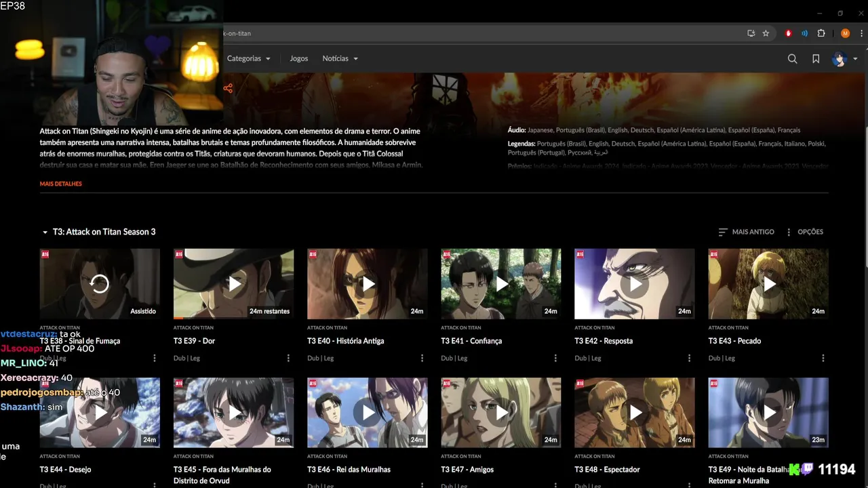Open the T3 E42 - Resposta title
The width and height of the screenshot is (868, 488).
pos(604,341)
